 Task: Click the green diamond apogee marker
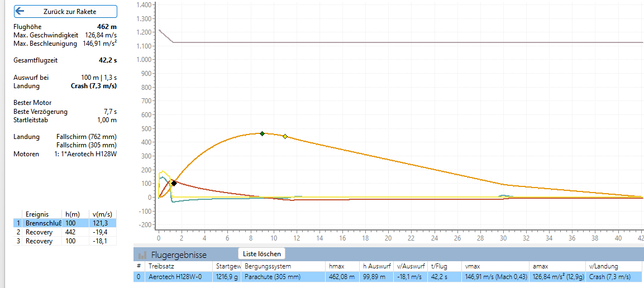click(262, 133)
